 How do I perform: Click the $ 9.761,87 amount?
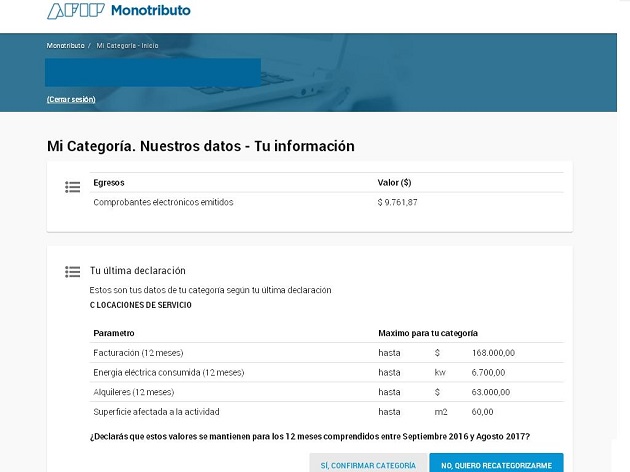[397, 202]
